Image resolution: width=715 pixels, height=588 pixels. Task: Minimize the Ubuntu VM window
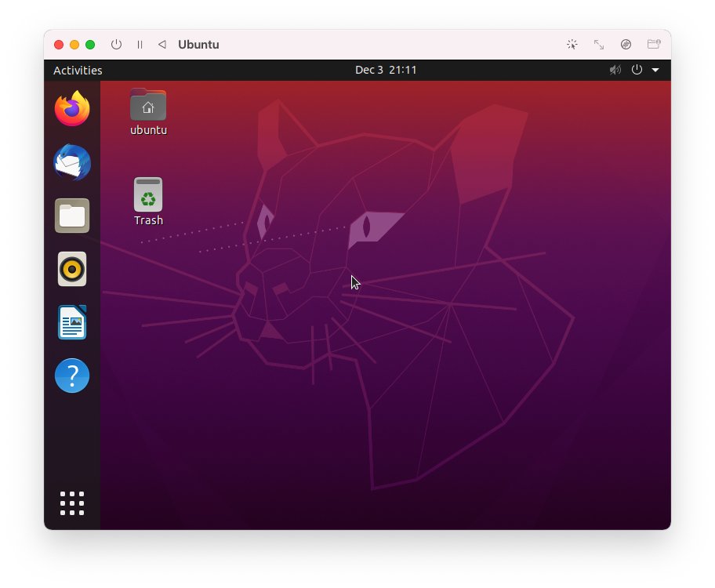pyautogui.click(x=74, y=44)
